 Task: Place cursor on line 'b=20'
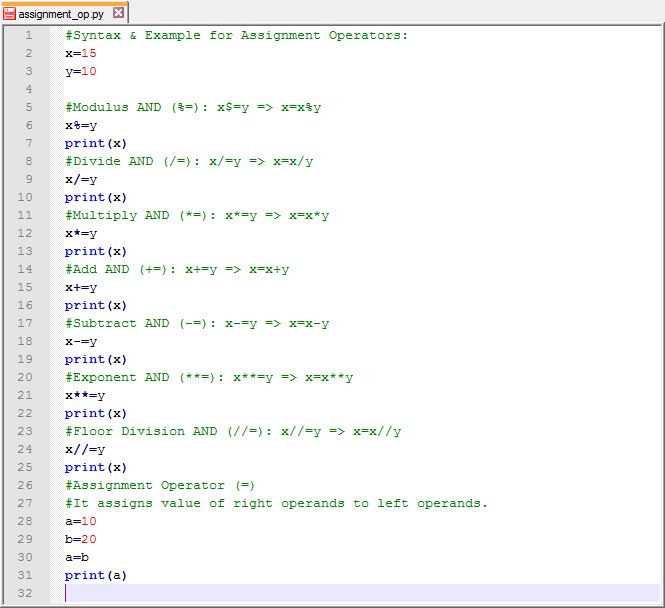(x=81, y=539)
